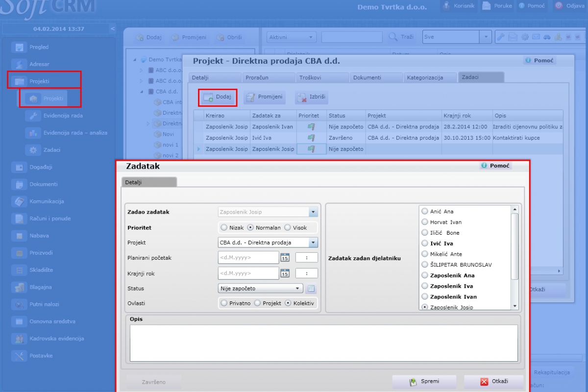This screenshot has width=588, height=392.
Task: Click Izbriši in the Zadaci tab toolbar
Action: (312, 98)
